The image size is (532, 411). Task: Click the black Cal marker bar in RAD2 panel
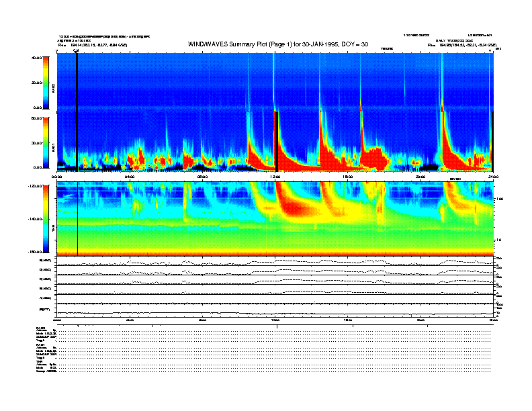[77, 81]
